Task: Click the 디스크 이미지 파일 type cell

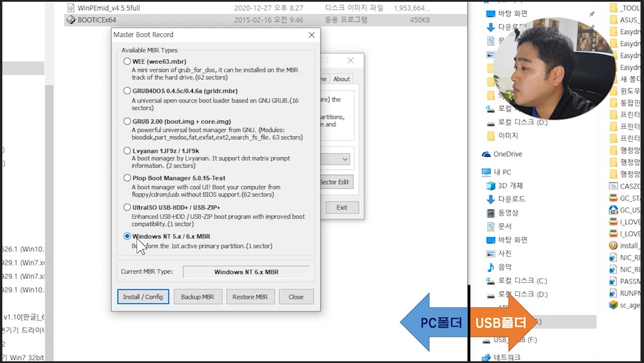Action: tap(354, 8)
